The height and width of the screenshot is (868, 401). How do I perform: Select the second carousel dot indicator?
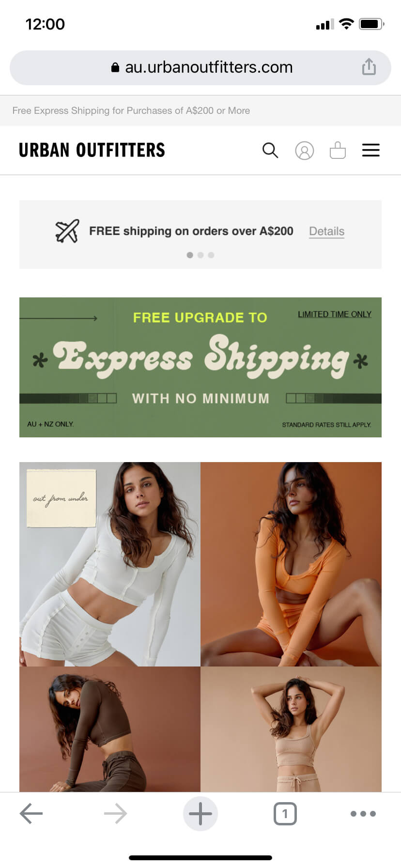(x=200, y=255)
